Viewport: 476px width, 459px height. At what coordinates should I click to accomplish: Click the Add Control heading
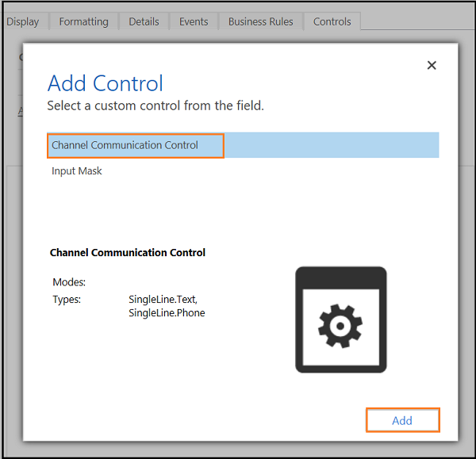(x=106, y=83)
